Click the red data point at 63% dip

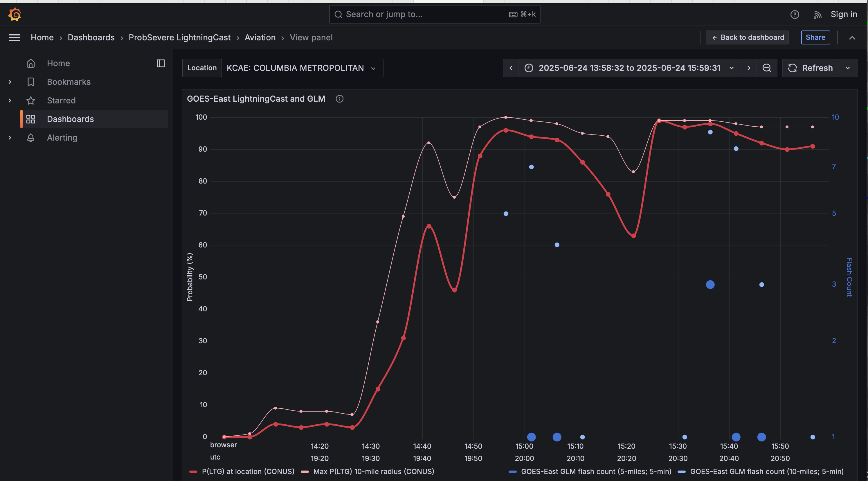point(633,236)
